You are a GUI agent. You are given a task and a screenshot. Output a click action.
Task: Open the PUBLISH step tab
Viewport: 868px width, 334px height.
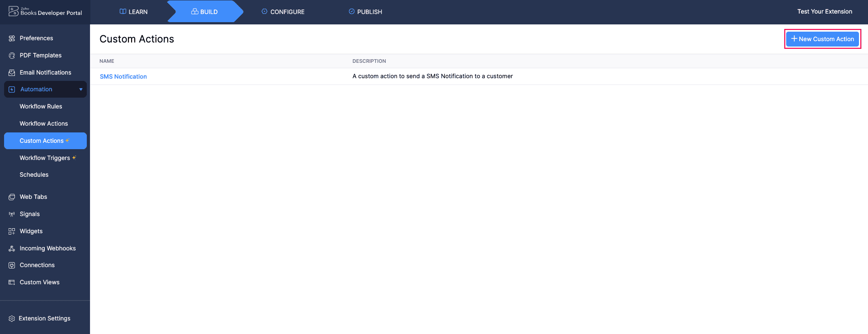click(x=365, y=12)
